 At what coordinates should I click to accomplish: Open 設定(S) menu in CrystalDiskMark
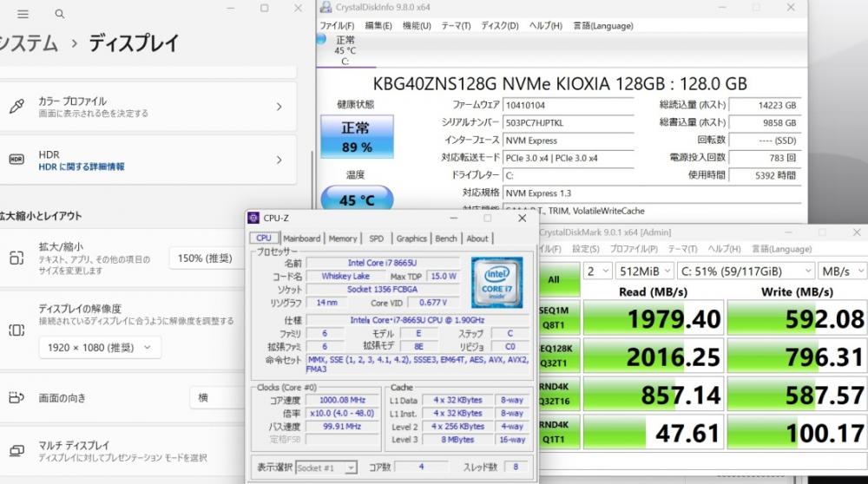[x=586, y=249]
